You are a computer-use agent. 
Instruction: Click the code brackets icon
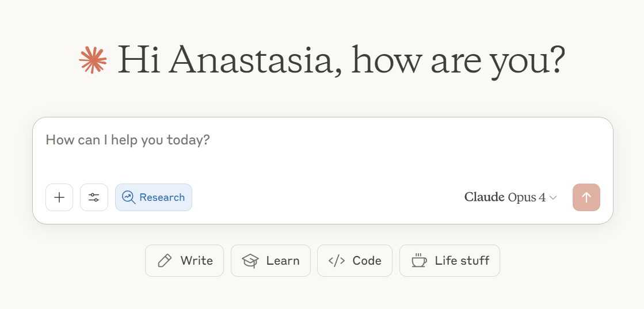(x=336, y=261)
